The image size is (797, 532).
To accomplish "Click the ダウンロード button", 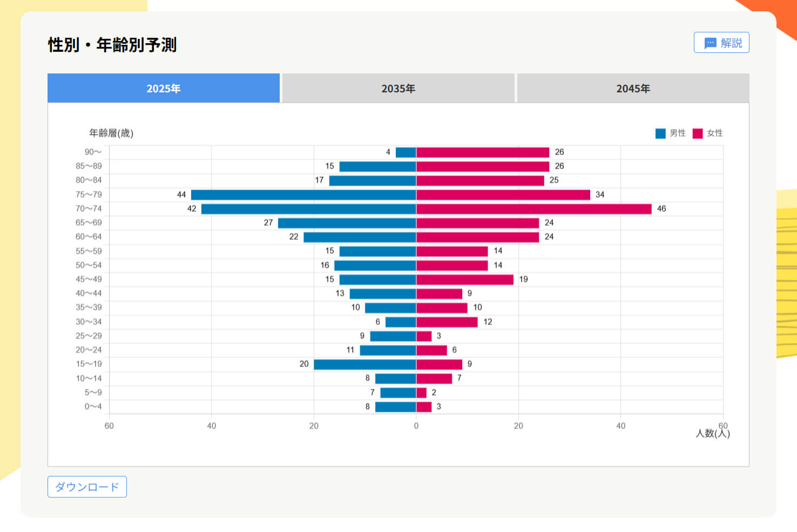I will [x=87, y=487].
